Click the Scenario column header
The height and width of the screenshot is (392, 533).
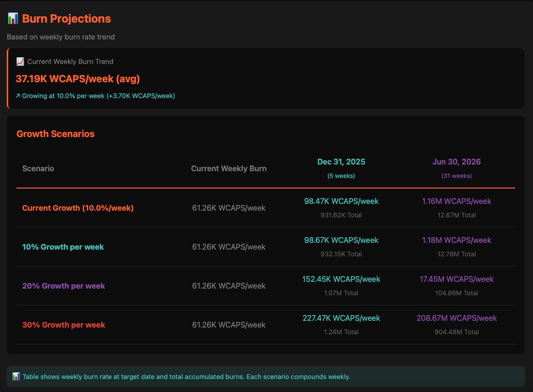38,168
